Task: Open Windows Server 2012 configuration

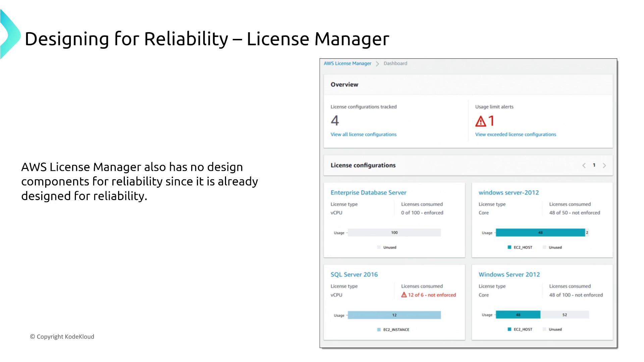Action: [509, 275]
